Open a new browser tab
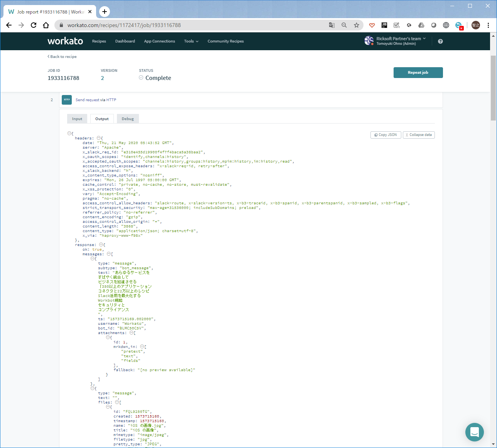 click(x=105, y=12)
